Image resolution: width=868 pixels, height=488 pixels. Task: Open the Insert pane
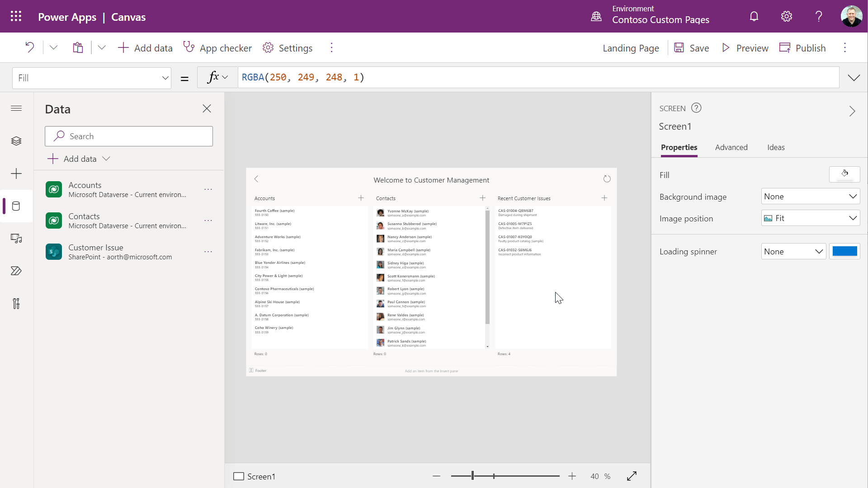(16, 174)
